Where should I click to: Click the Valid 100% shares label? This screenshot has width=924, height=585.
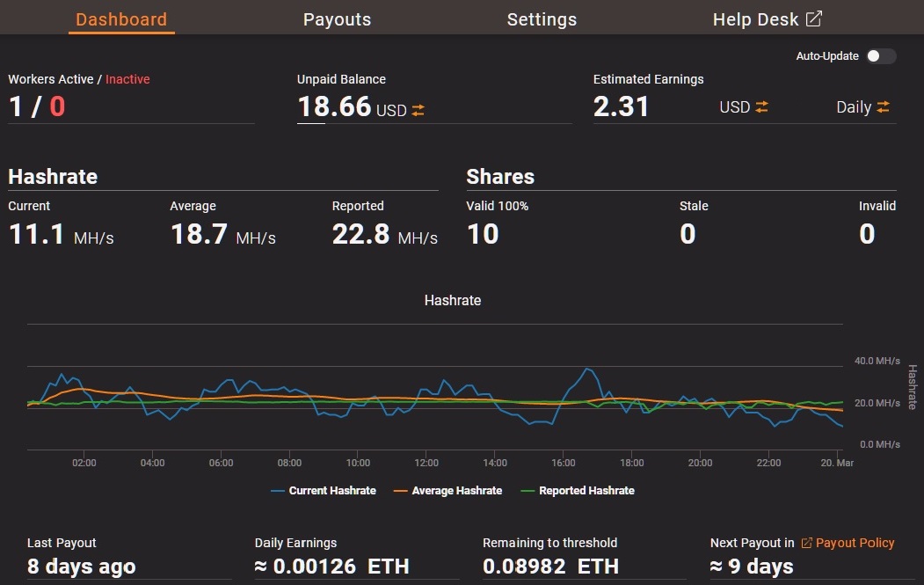[x=498, y=206]
